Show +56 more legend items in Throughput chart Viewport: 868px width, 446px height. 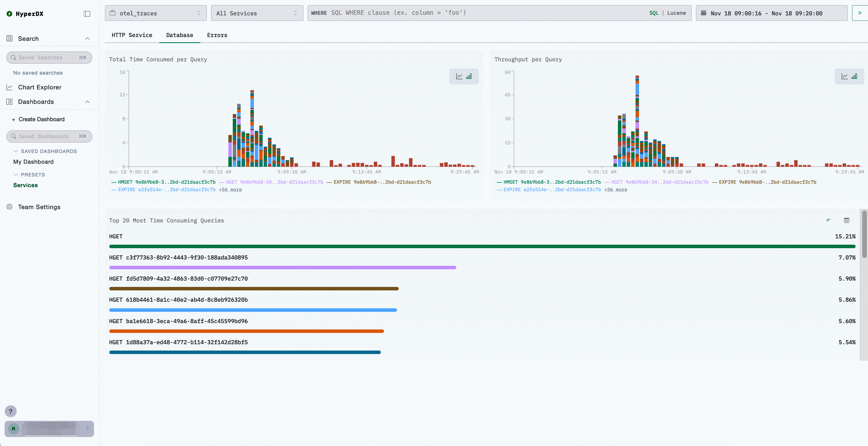point(615,190)
